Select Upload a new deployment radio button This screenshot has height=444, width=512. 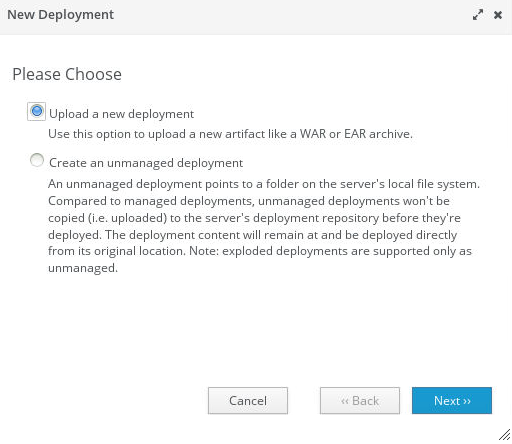pyautogui.click(x=36, y=111)
